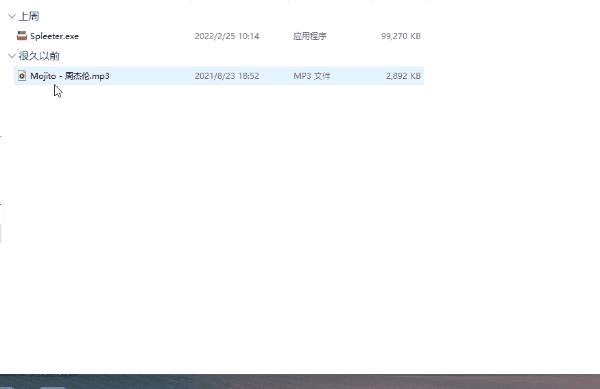600x389 pixels.
Task: Click the 2,892 KB size value
Action: coord(403,76)
